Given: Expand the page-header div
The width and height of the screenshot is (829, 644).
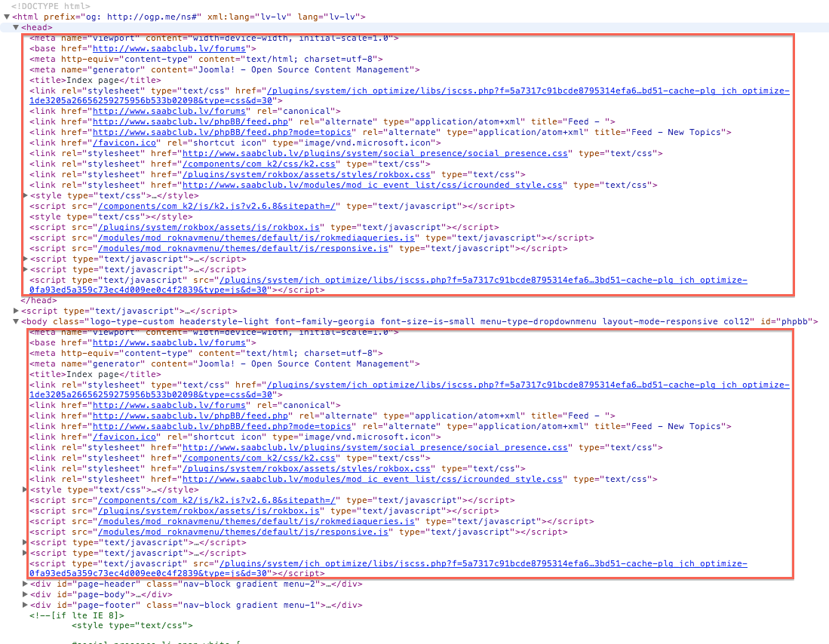Looking at the screenshot, I should [26, 584].
